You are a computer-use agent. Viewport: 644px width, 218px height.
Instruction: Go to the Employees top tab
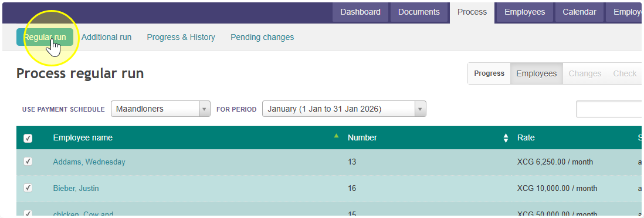[525, 12]
